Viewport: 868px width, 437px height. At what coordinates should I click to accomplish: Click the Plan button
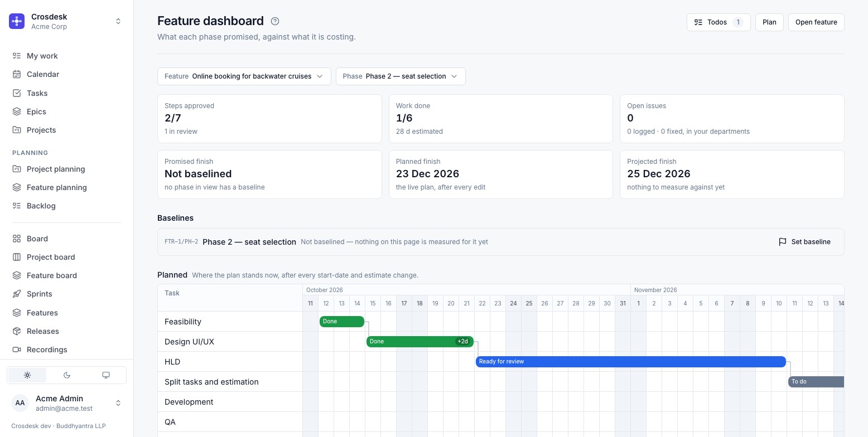769,22
